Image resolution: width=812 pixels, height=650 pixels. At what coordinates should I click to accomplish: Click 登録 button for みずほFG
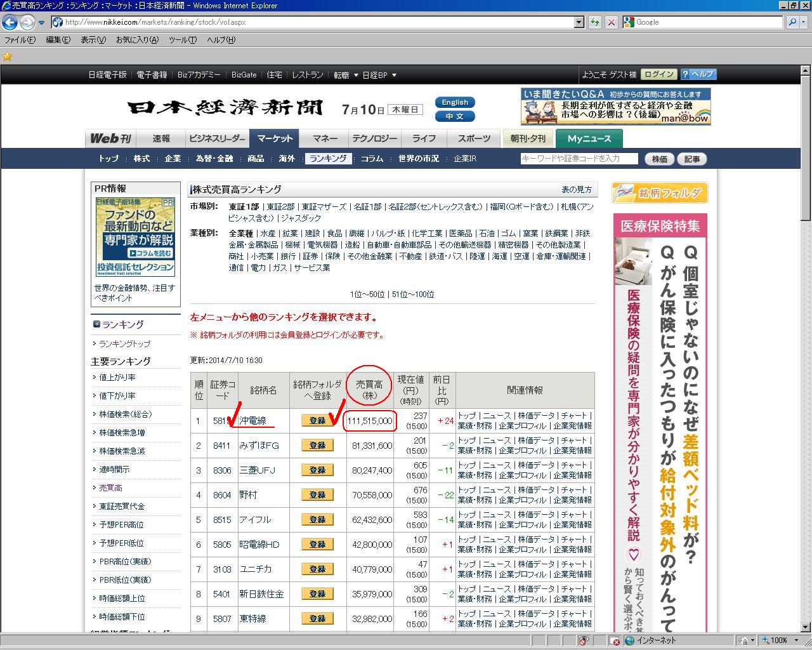[x=317, y=446]
